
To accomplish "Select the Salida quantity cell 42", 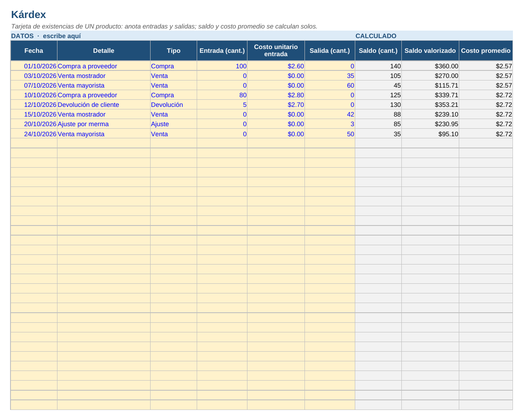I will 330,114.
